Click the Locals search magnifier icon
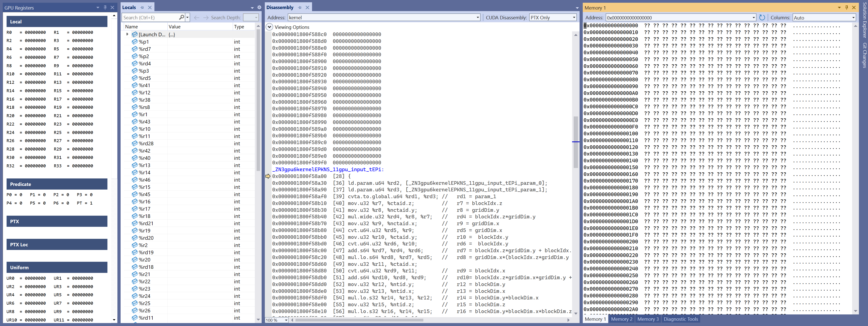 click(x=182, y=17)
